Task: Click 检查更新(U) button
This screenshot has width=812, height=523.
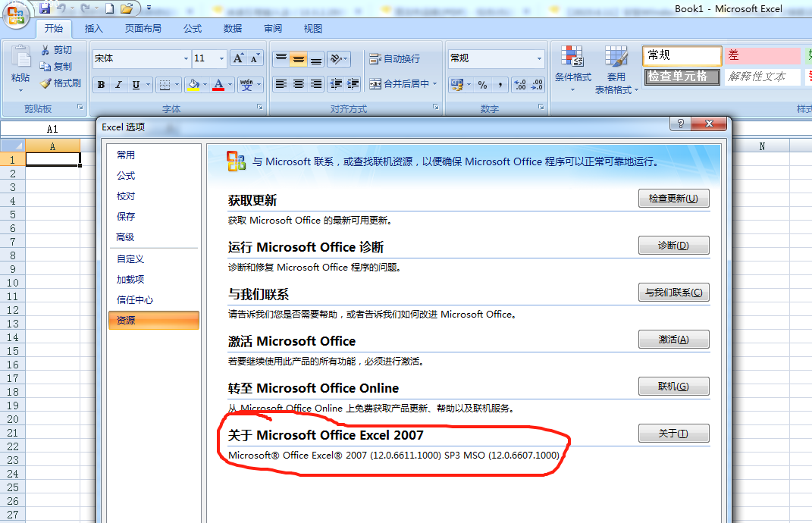Action: coord(674,199)
